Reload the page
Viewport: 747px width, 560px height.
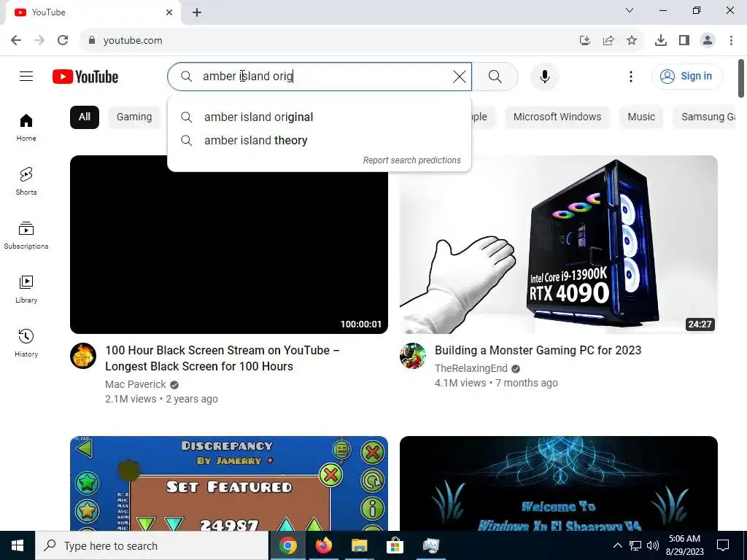point(63,40)
